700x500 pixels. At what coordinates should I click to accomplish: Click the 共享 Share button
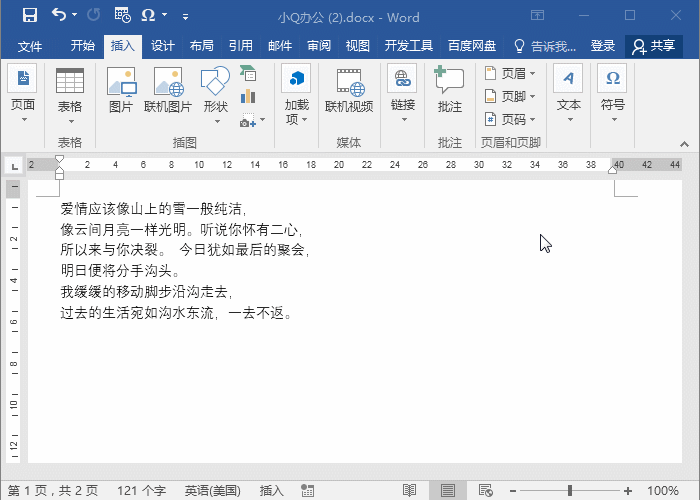654,46
